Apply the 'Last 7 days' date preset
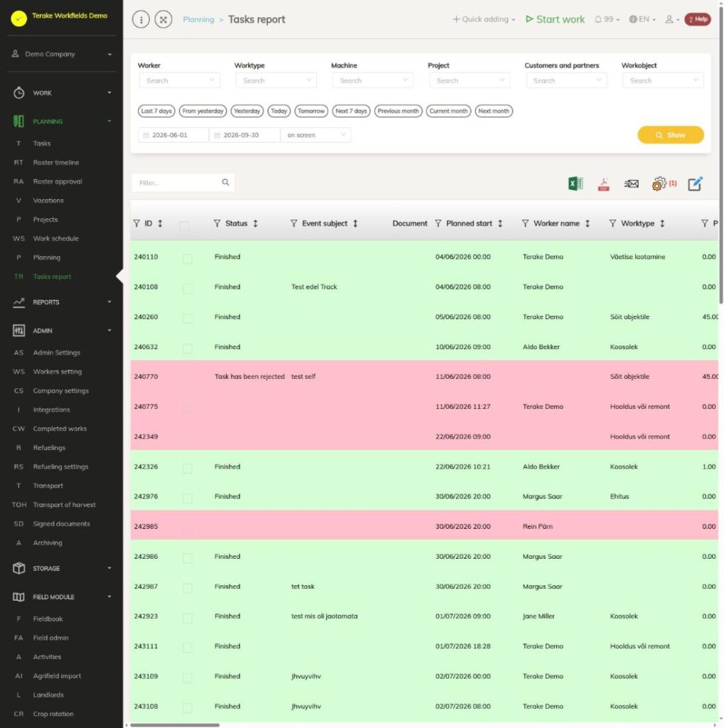The width and height of the screenshot is (724, 728). (156, 111)
